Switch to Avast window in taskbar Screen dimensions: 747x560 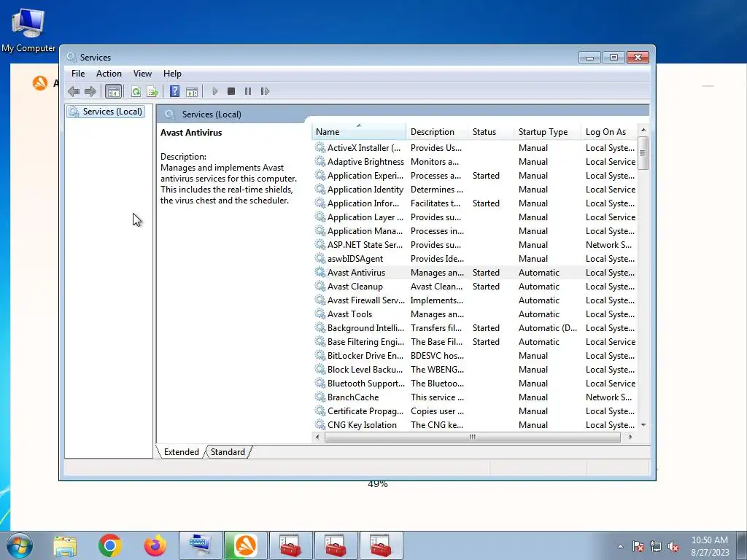pyautogui.click(x=246, y=545)
